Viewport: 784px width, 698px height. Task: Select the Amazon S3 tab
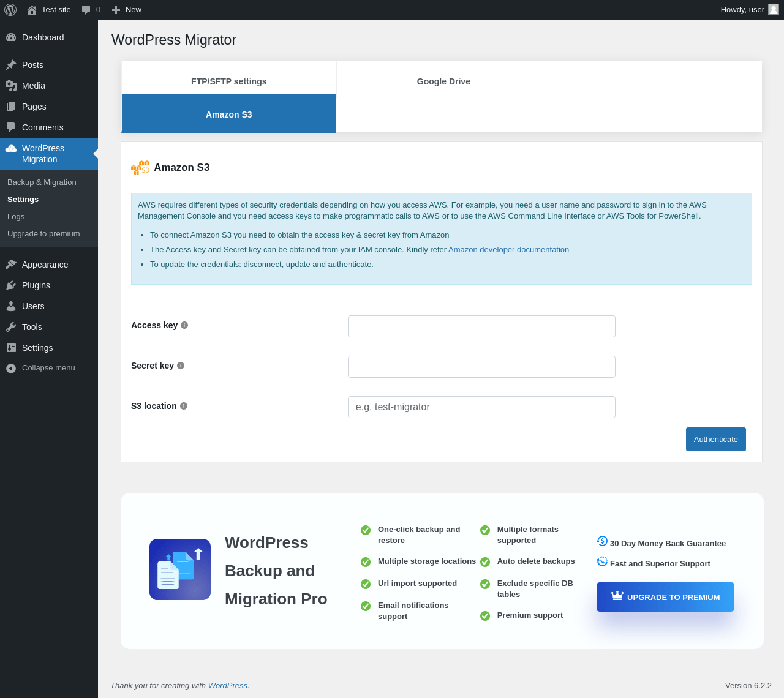pos(229,114)
